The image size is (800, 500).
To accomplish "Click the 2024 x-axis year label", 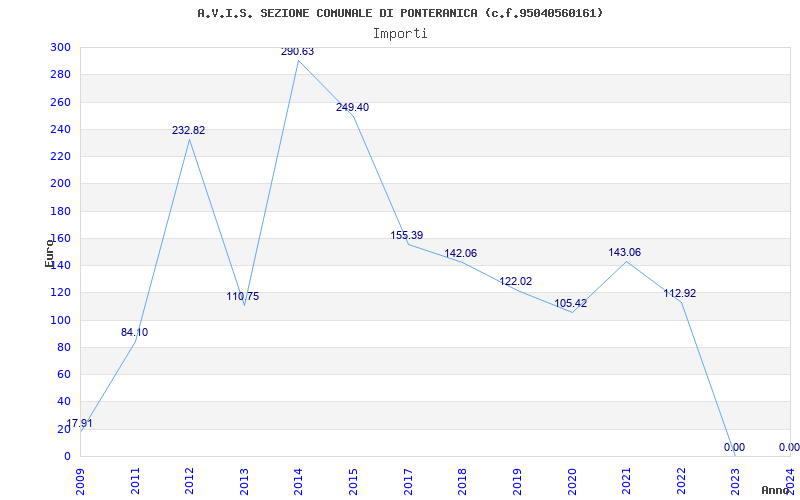I will point(790,482).
